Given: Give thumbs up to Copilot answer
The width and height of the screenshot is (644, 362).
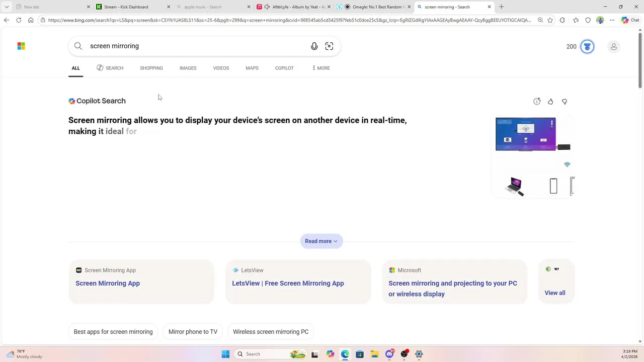Looking at the screenshot, I should [x=550, y=101].
